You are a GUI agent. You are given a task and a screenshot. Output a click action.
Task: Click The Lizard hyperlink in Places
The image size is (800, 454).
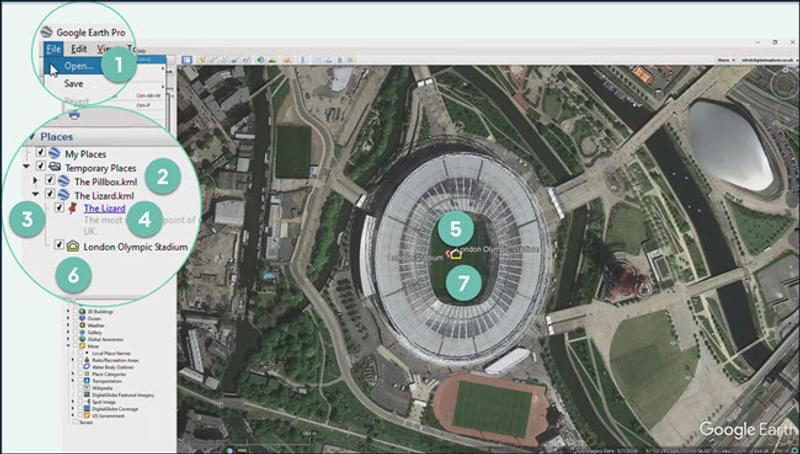point(104,209)
